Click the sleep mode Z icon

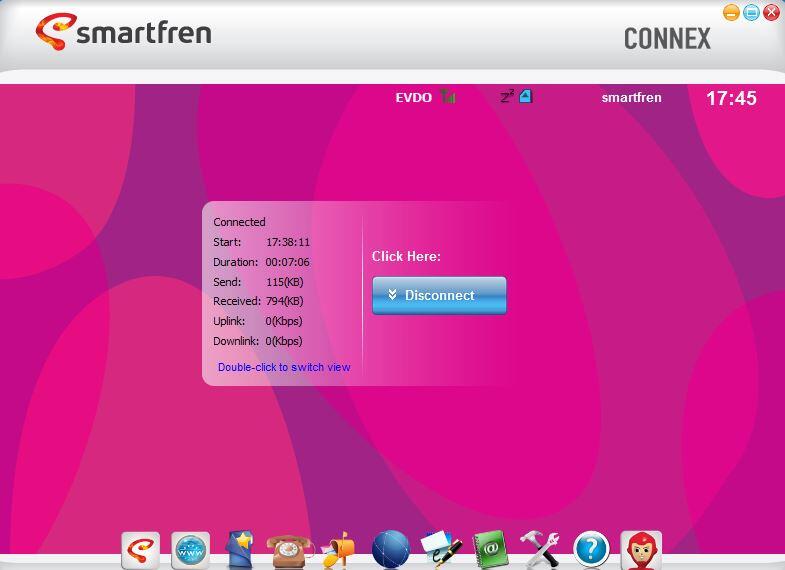pyautogui.click(x=507, y=97)
